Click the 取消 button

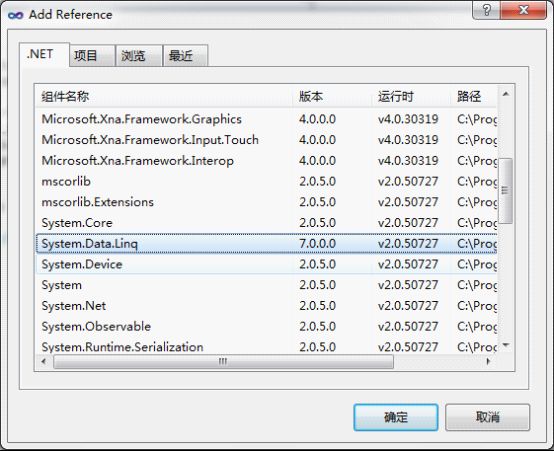tap(488, 417)
